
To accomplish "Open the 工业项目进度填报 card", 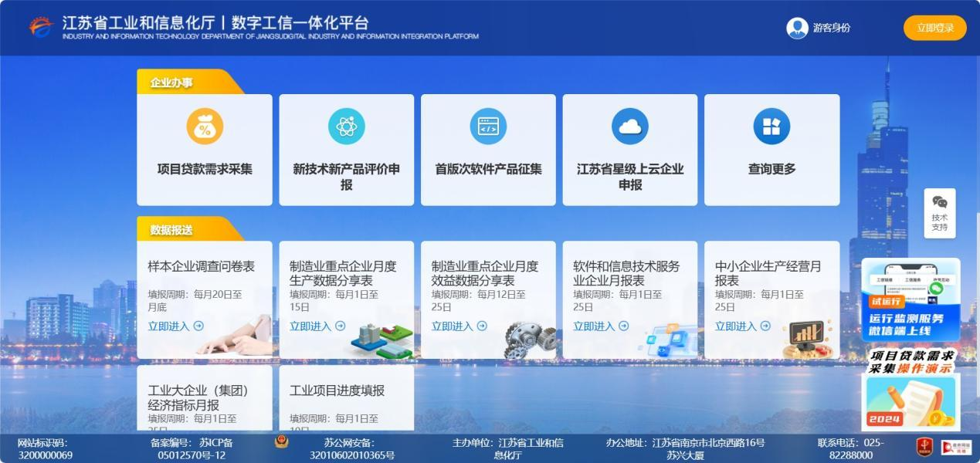I will (346, 397).
